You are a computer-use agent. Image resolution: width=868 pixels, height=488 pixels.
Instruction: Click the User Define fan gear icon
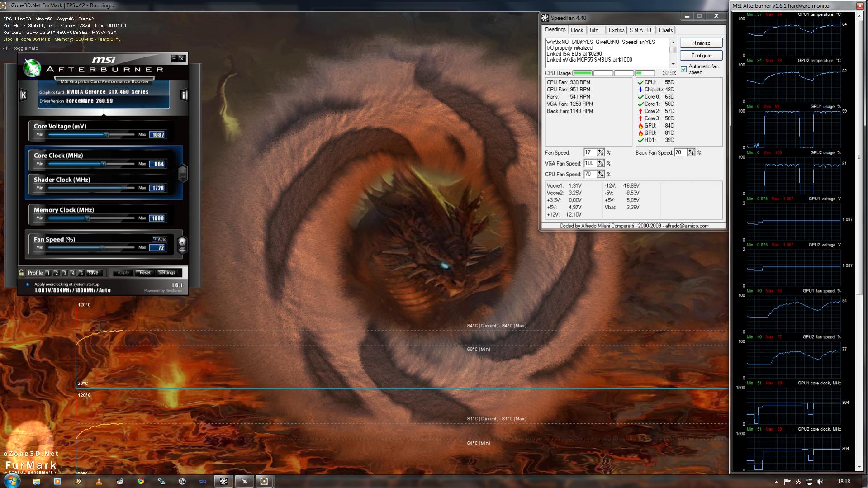pos(182,244)
